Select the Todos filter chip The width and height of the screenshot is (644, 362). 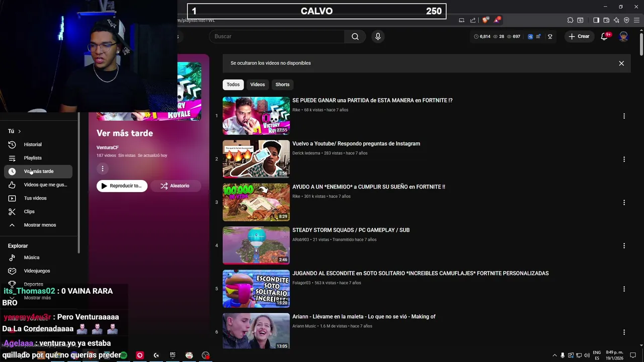233,84
